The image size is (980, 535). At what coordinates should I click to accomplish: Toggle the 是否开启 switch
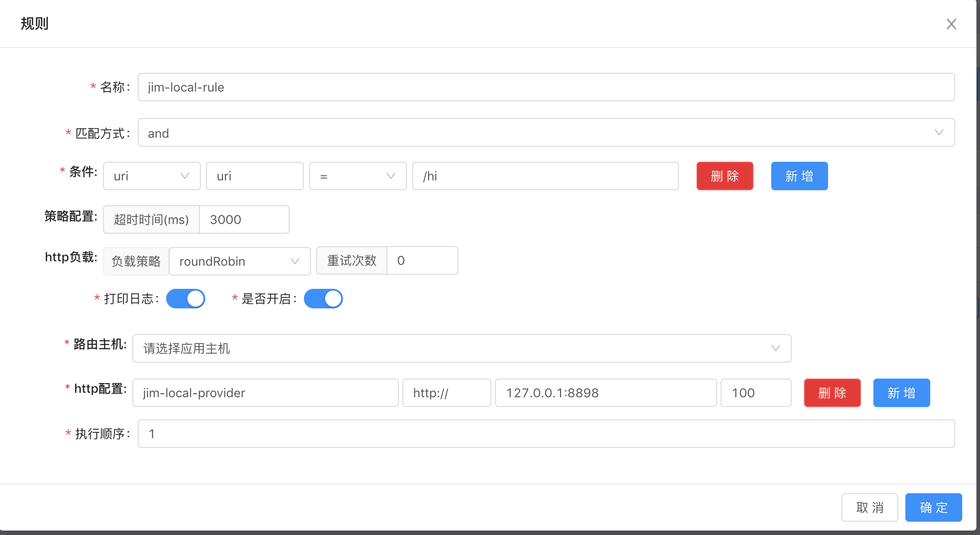coord(323,299)
